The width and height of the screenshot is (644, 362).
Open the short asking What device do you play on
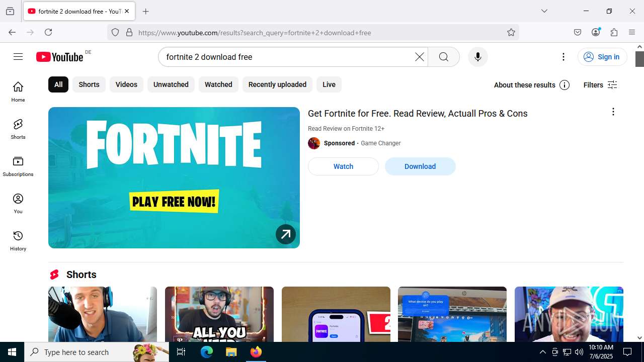click(x=452, y=314)
